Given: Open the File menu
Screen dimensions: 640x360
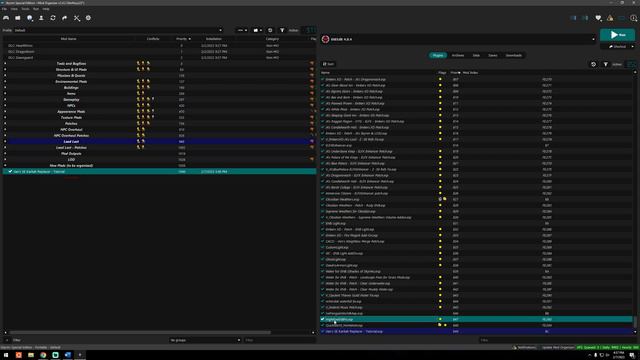Looking at the screenshot, I should coord(4,9).
